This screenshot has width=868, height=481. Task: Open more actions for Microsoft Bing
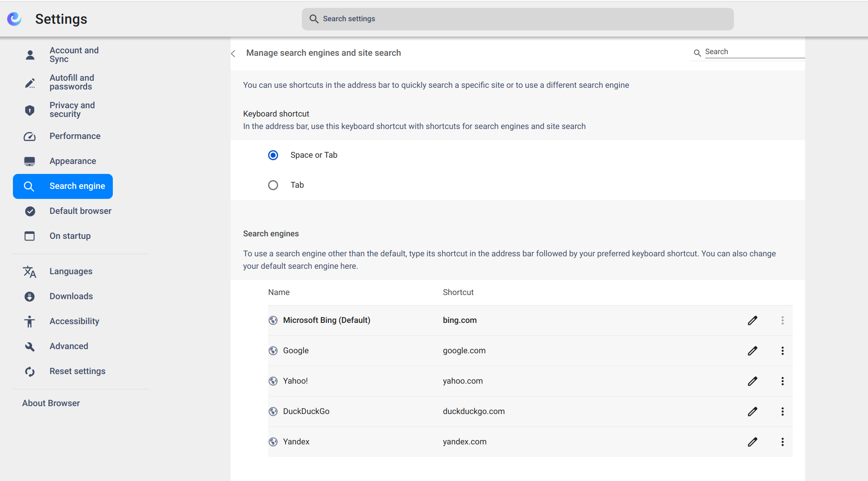tap(783, 320)
